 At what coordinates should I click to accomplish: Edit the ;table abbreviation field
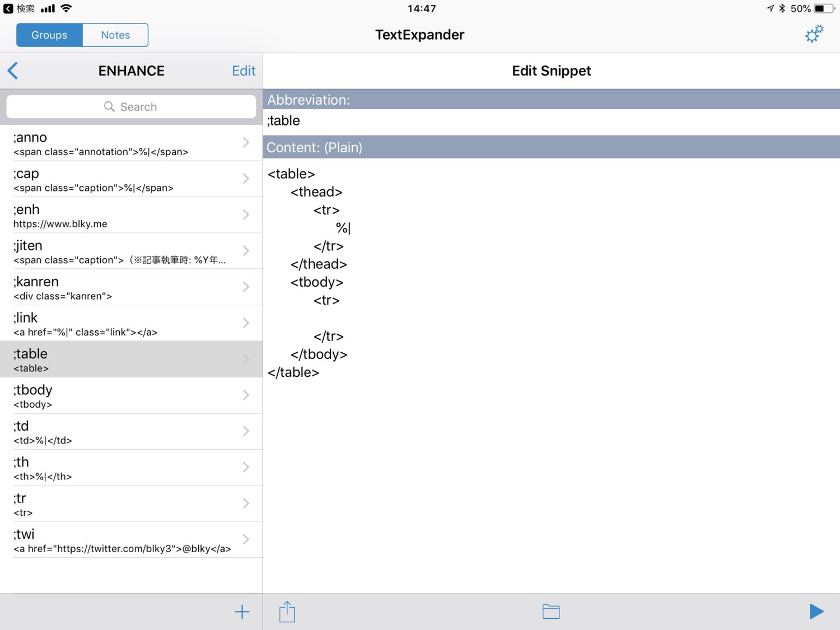click(x=551, y=121)
